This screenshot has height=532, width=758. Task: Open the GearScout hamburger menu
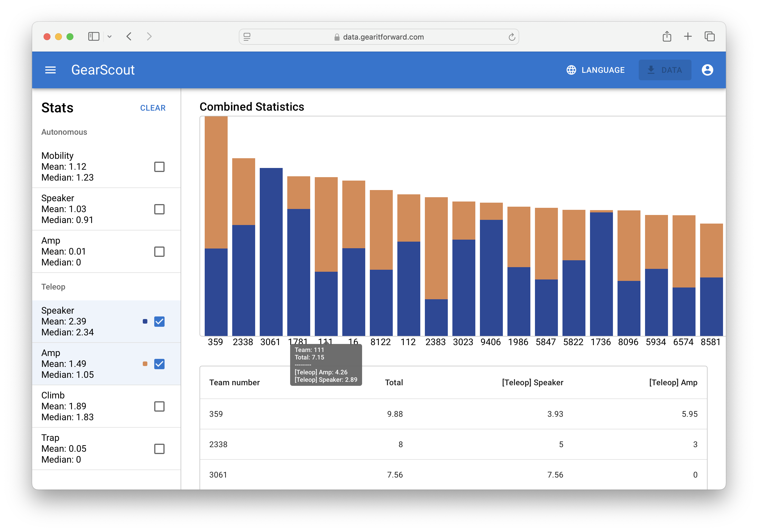pyautogui.click(x=50, y=70)
